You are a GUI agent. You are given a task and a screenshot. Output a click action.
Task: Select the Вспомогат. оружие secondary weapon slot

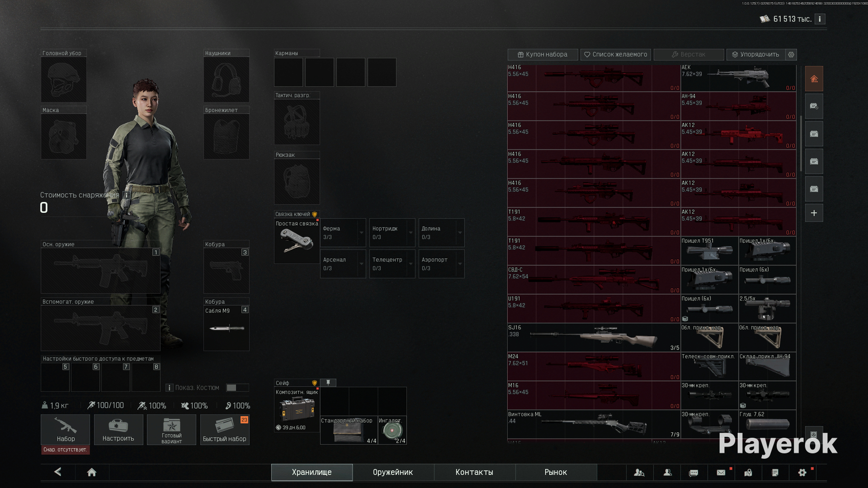tap(101, 328)
